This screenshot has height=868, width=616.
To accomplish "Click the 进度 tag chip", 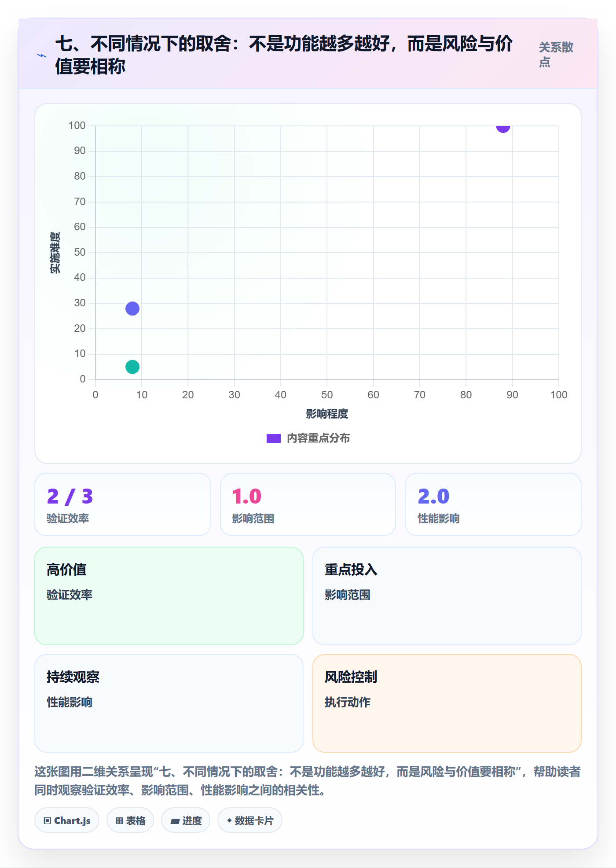I will click(x=186, y=820).
